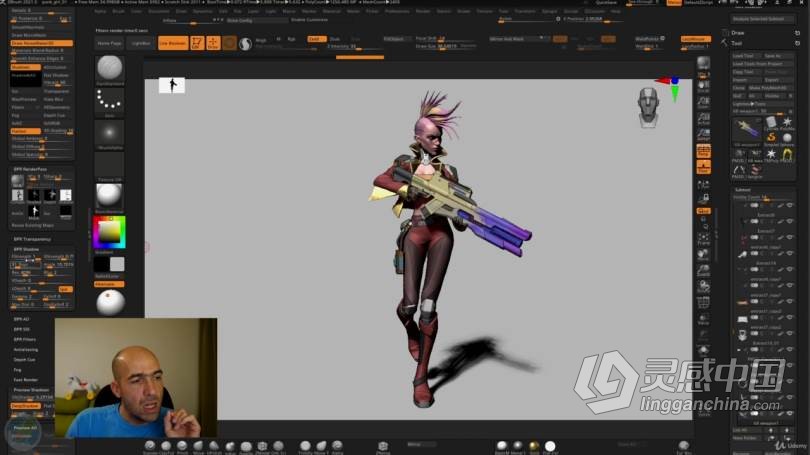
Task: Select the Pinch brush in bottom shelf
Action: pyautogui.click(x=182, y=447)
